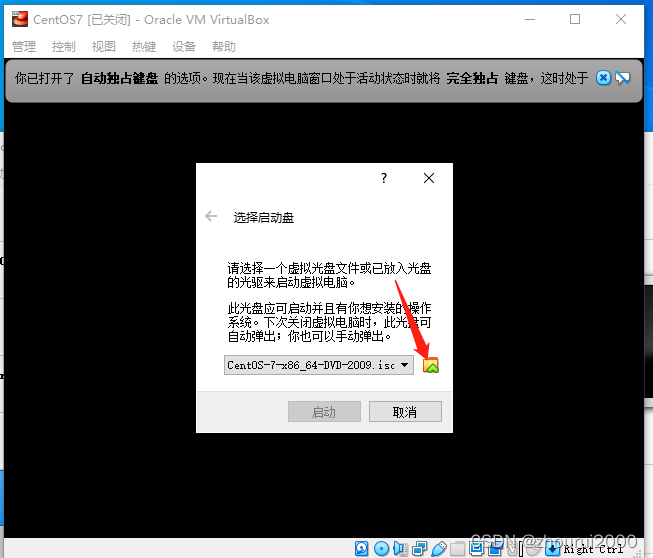This screenshot has width=653, height=558.
Task: Open the 视图 menu
Action: [x=104, y=46]
